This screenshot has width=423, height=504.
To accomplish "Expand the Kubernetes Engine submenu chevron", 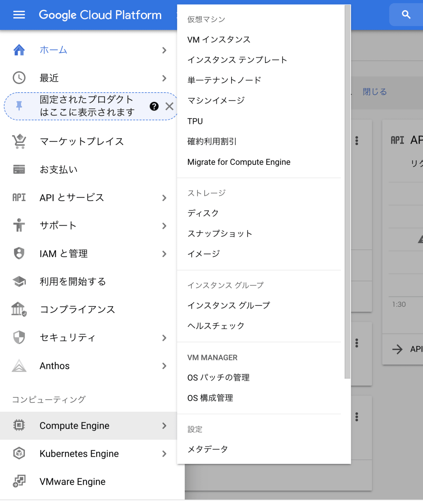I will [x=164, y=454].
